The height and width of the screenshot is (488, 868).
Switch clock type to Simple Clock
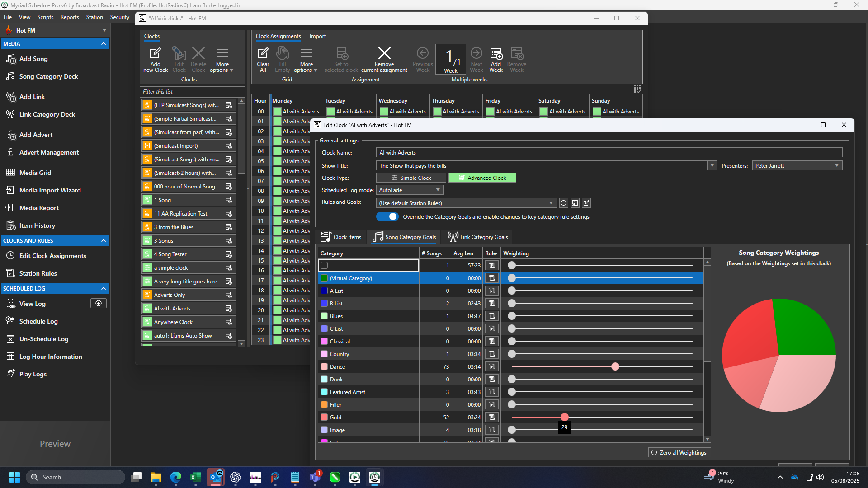click(410, 178)
